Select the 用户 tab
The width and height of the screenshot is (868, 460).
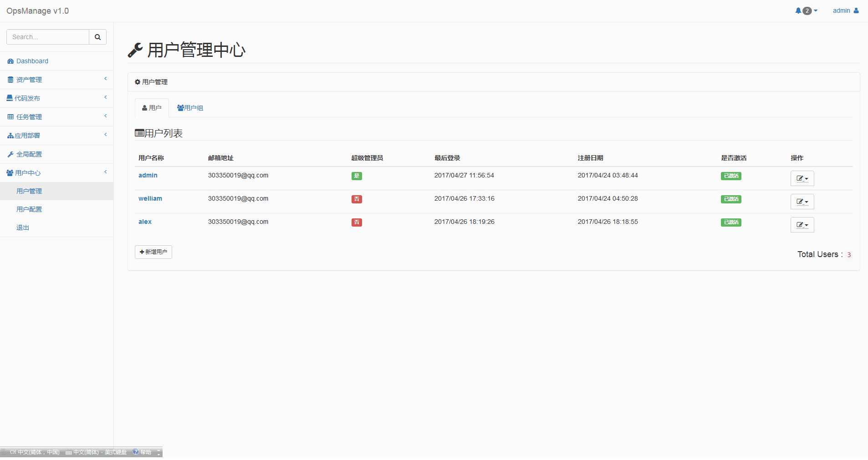[x=152, y=108]
